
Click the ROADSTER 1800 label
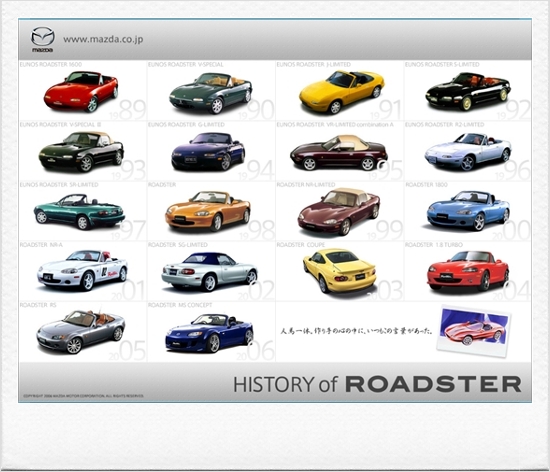pyautogui.click(x=426, y=184)
